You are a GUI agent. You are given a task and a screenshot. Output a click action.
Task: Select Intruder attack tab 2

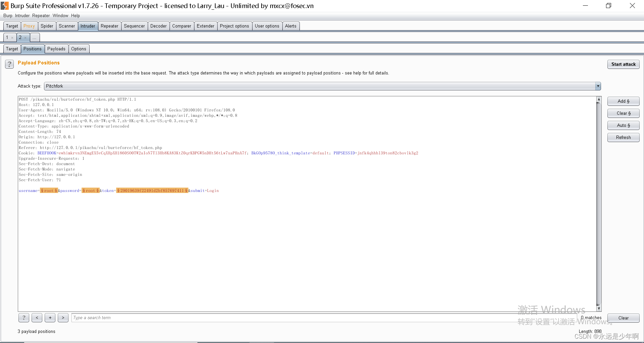point(20,38)
